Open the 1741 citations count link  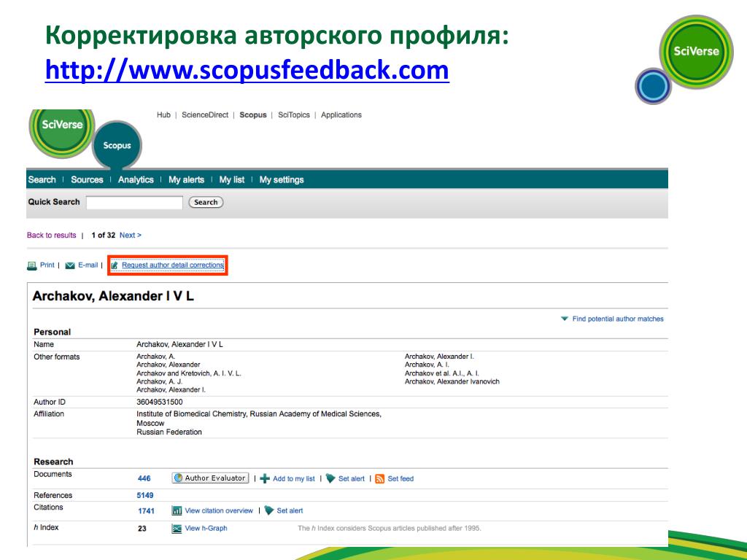[146, 511]
